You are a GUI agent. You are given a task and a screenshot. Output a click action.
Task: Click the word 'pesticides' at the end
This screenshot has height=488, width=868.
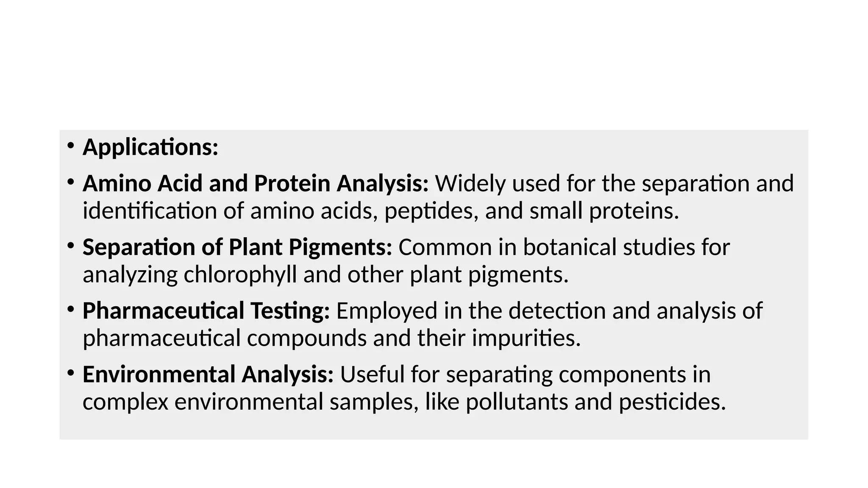coord(672,402)
